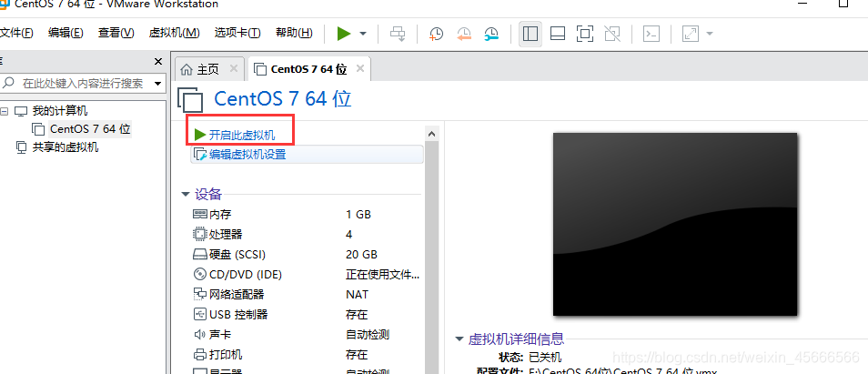Click the 网络适配器 device row
This screenshot has height=374, width=868.
click(306, 294)
